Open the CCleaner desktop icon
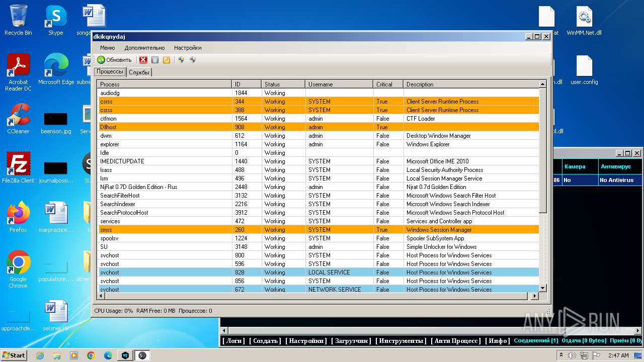 tap(18, 119)
